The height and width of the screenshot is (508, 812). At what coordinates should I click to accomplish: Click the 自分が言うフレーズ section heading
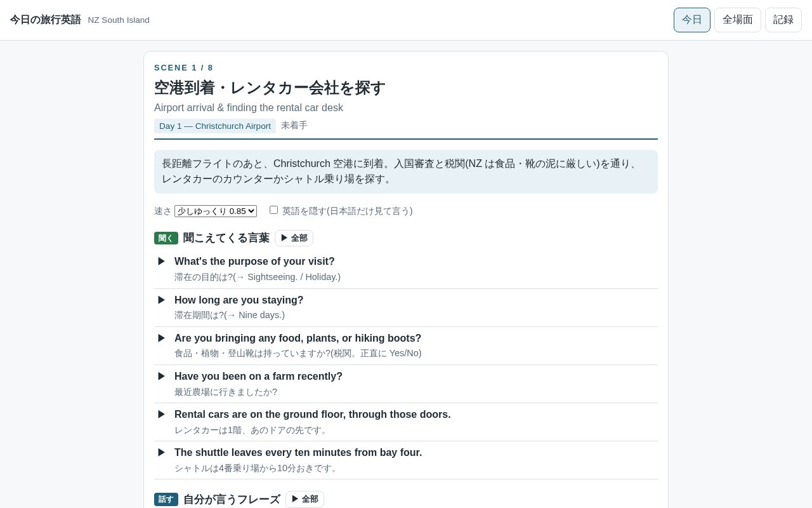coord(232,499)
